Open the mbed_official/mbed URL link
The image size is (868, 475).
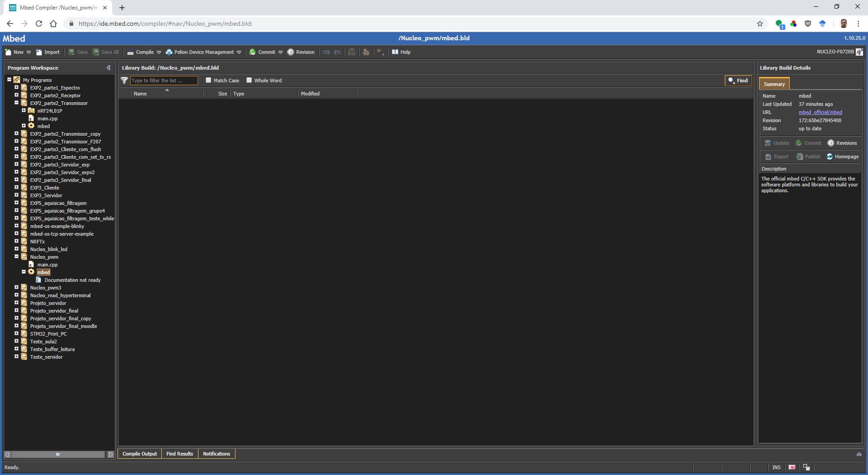click(820, 112)
